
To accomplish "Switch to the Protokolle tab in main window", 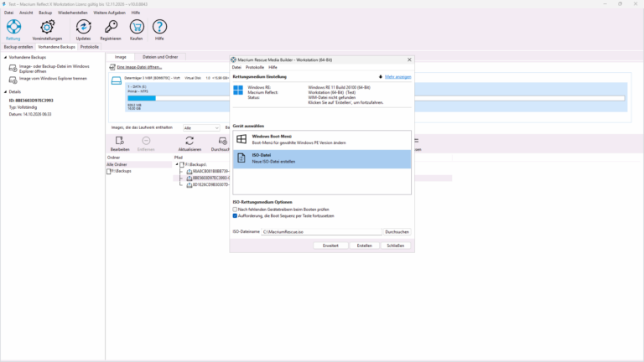I will tap(90, 47).
